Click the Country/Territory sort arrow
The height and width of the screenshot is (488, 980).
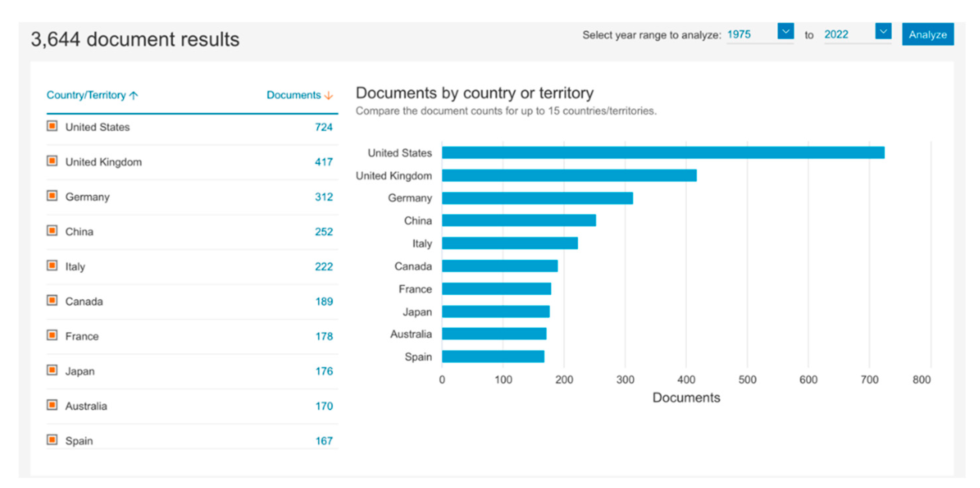(x=133, y=95)
